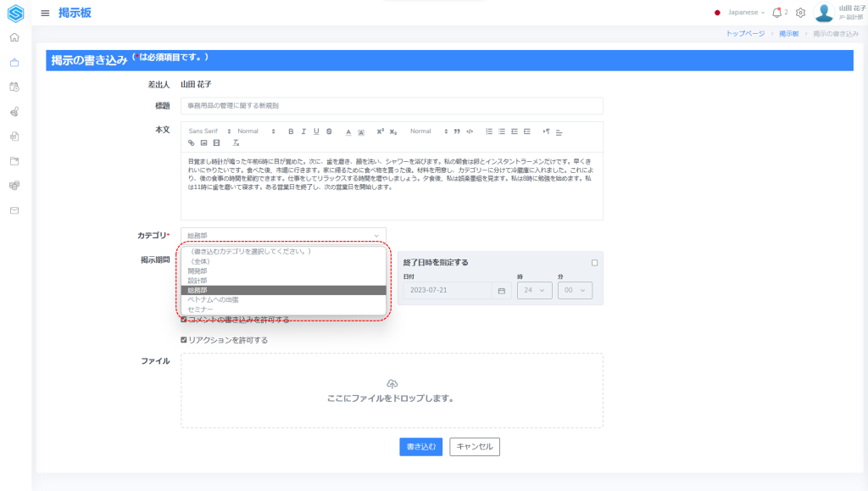Screen dimensions: 868x491
Task: Click the notification bell icon
Action: (x=776, y=13)
